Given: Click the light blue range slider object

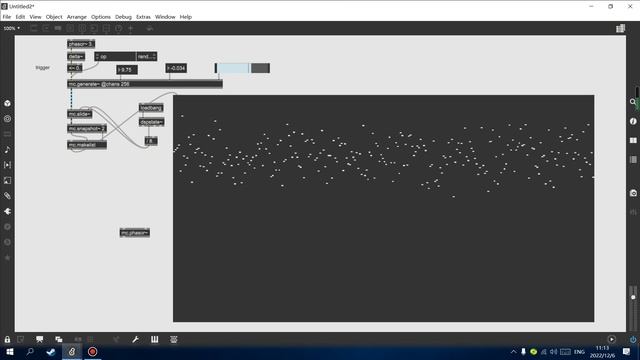Looking at the screenshot, I should [242, 68].
